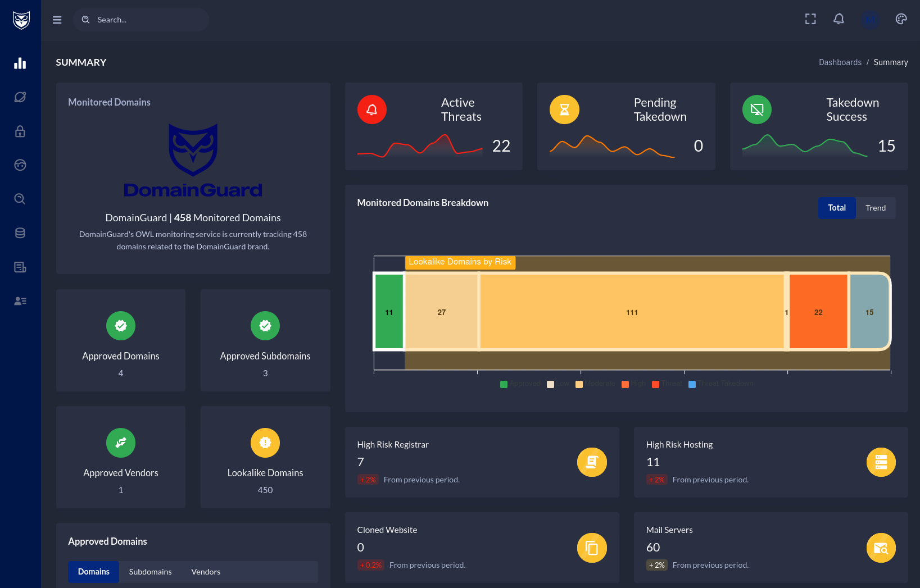Click the Pending Takedown sparkline chart

(612, 146)
